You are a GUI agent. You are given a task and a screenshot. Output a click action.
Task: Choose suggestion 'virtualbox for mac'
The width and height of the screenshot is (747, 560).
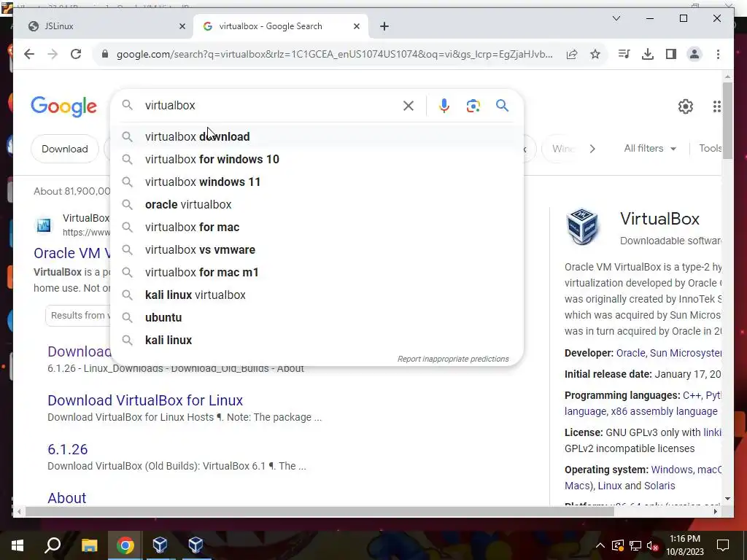click(x=317, y=227)
